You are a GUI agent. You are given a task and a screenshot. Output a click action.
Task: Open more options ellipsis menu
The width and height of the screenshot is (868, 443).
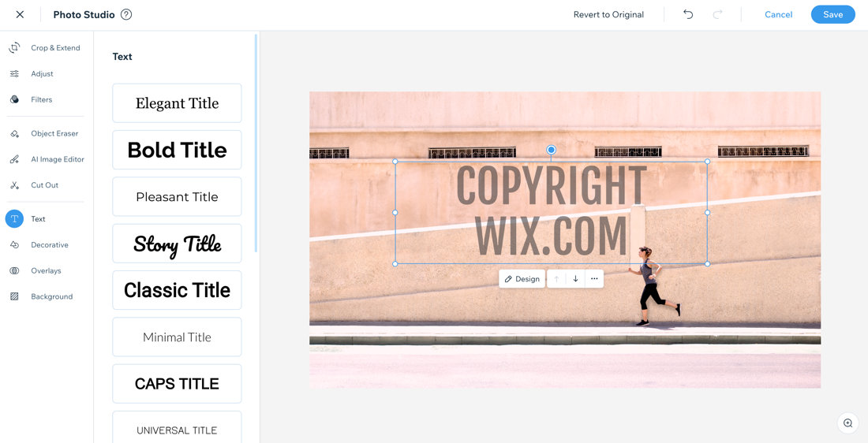click(x=594, y=279)
